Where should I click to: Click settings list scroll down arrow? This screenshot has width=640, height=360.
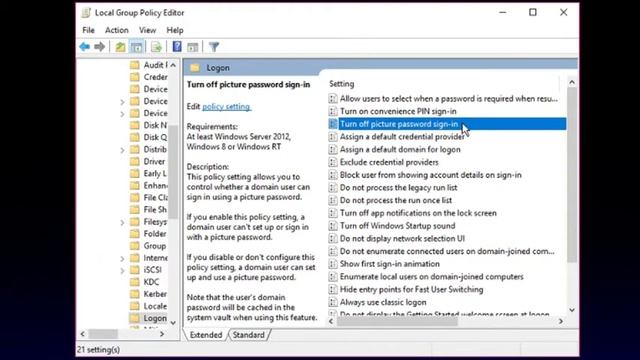tap(572, 310)
